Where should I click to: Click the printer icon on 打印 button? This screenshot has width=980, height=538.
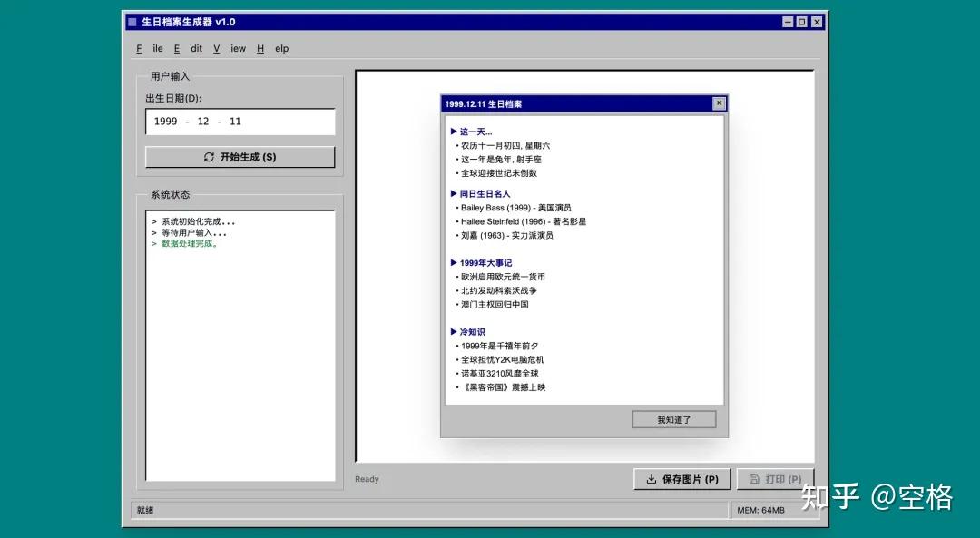click(x=754, y=479)
